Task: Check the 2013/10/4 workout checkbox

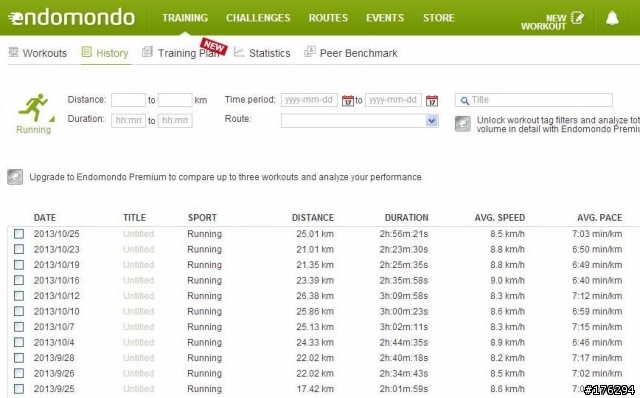Action: coord(19,342)
